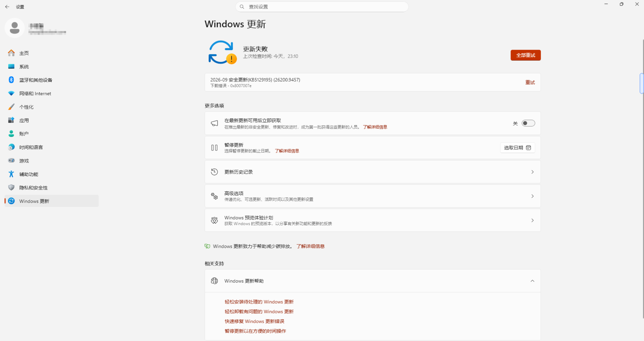Open the 游戏 controller icon
Screen dimensions: 644x341
point(11,160)
